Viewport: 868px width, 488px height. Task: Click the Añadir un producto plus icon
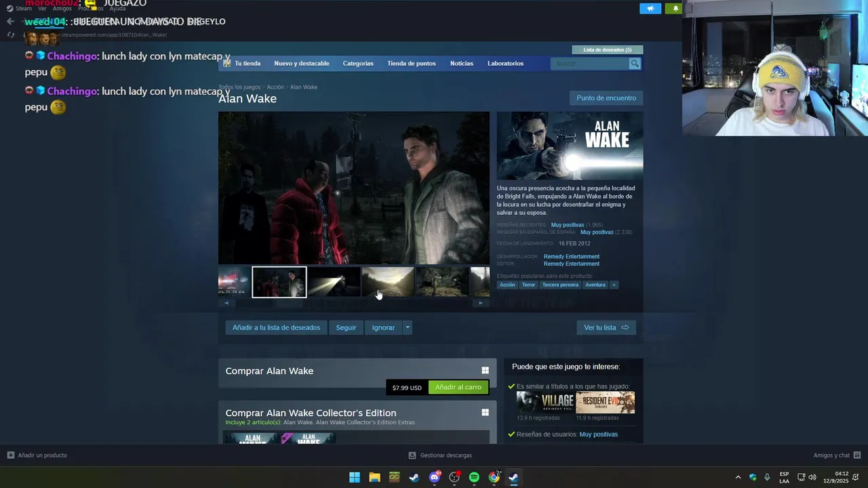tap(10, 455)
